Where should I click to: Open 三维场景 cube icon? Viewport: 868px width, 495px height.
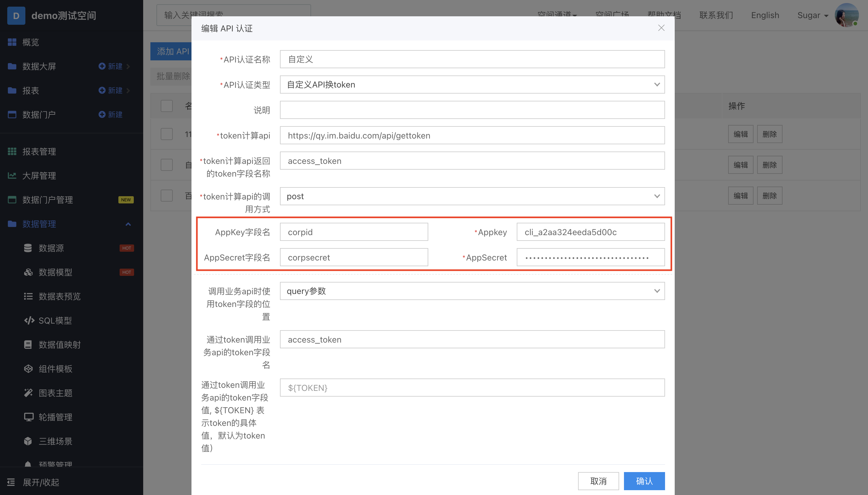(x=28, y=441)
